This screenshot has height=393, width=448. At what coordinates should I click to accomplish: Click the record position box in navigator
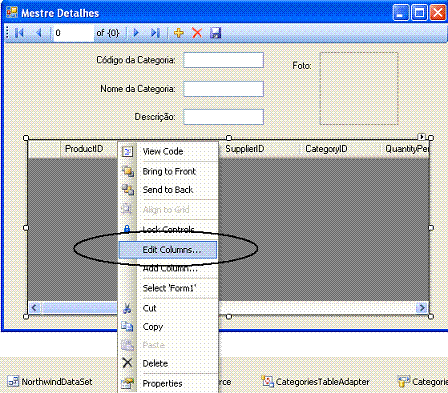[74, 33]
